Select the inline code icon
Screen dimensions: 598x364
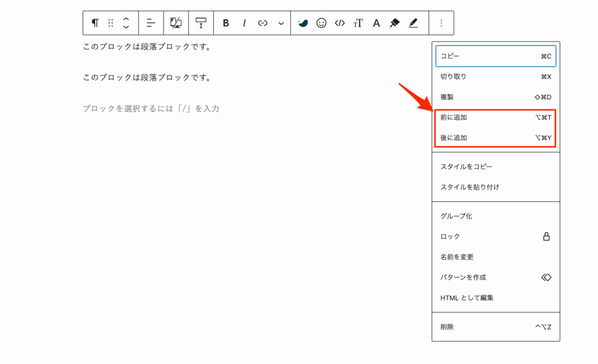tap(339, 23)
